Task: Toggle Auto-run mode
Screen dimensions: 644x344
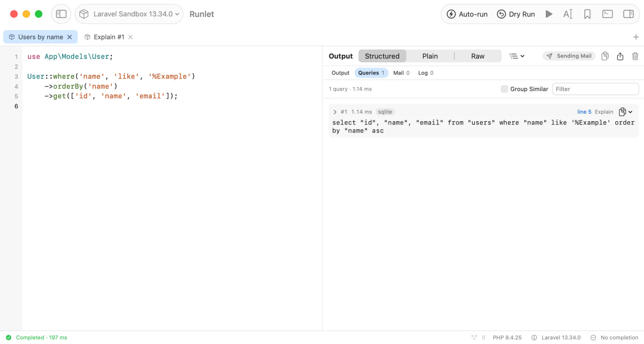Action: tap(467, 14)
